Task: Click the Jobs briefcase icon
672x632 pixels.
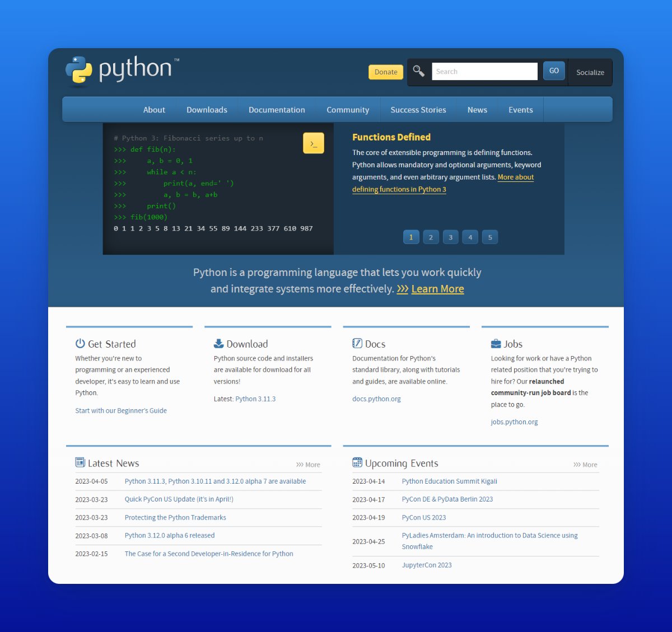Action: pos(496,343)
